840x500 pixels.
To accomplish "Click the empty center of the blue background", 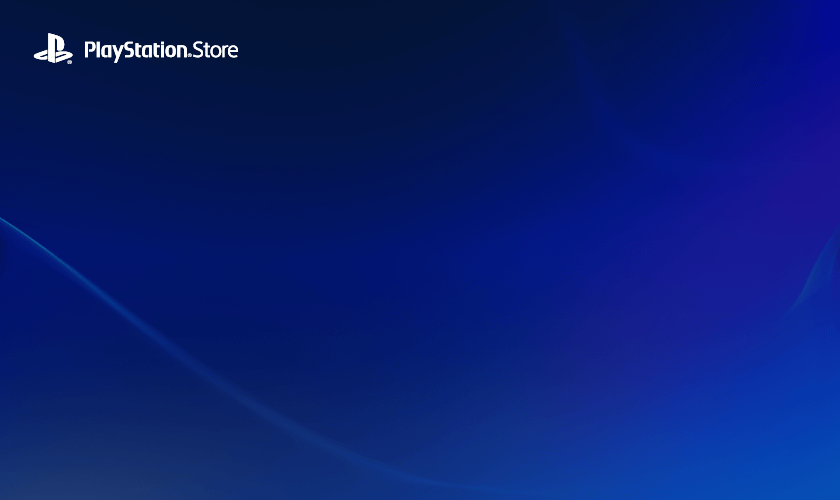I will point(420,250).
